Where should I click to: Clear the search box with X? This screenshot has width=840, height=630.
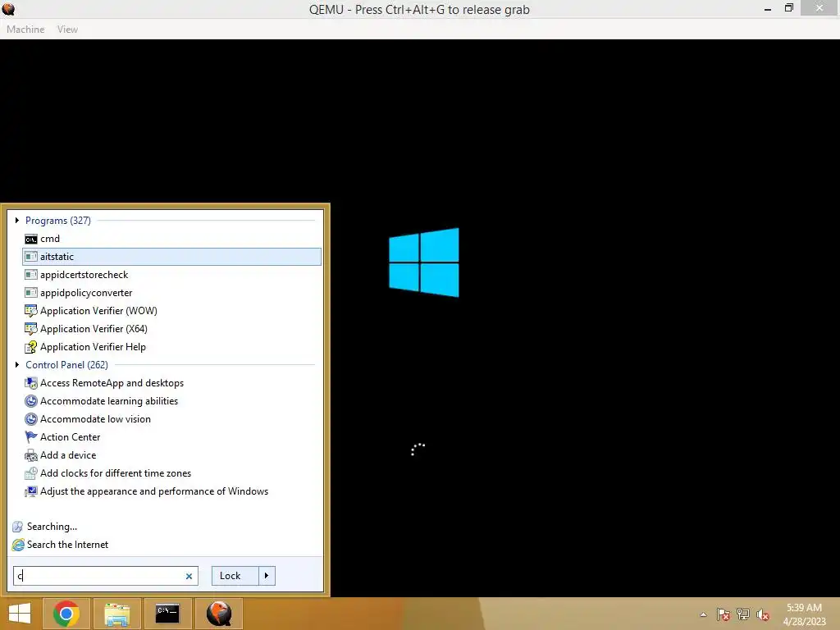(x=189, y=577)
